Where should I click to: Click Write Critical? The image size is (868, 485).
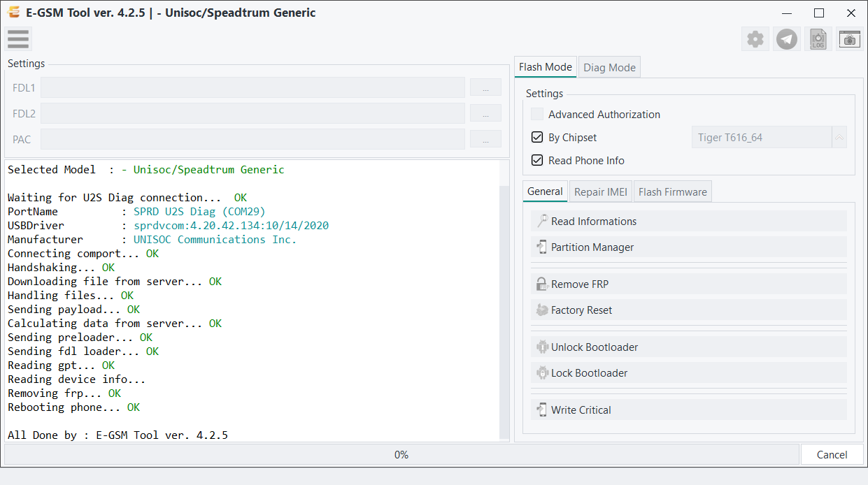click(688, 410)
